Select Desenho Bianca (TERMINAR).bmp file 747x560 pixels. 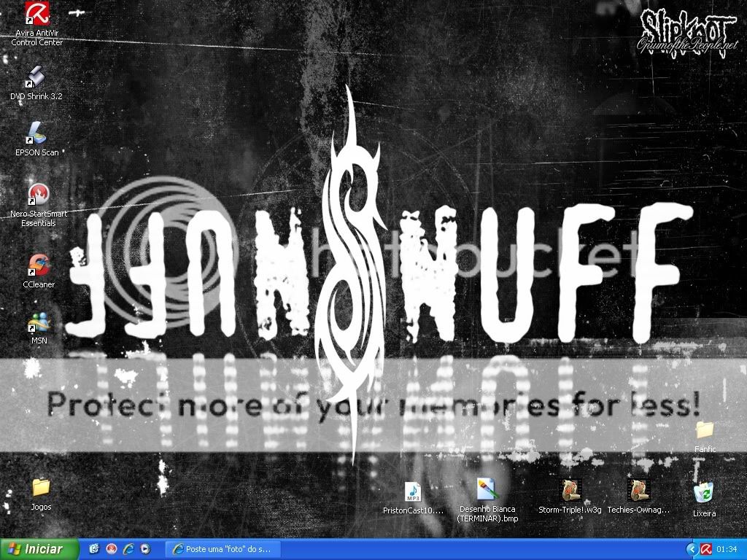pos(487,500)
